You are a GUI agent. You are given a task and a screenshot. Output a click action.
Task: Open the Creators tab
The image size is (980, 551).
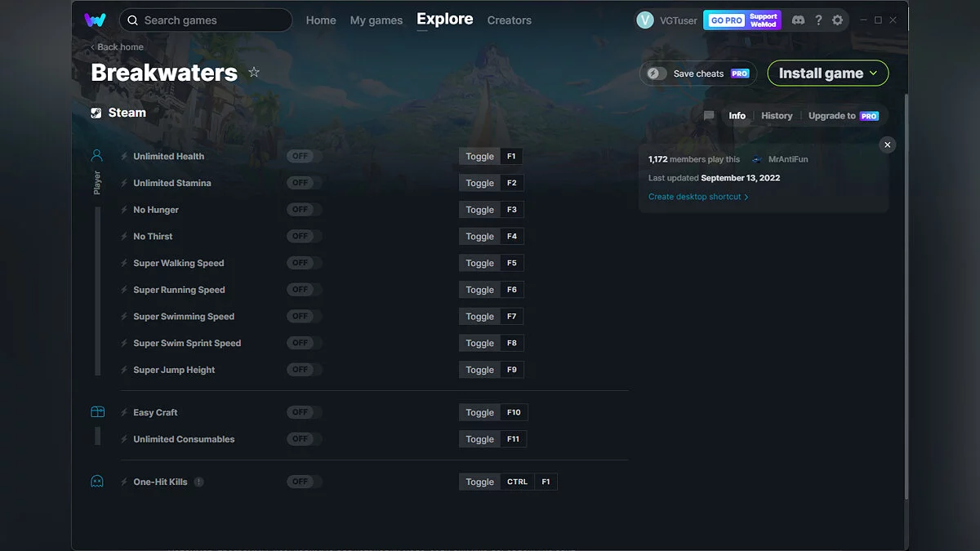510,20
